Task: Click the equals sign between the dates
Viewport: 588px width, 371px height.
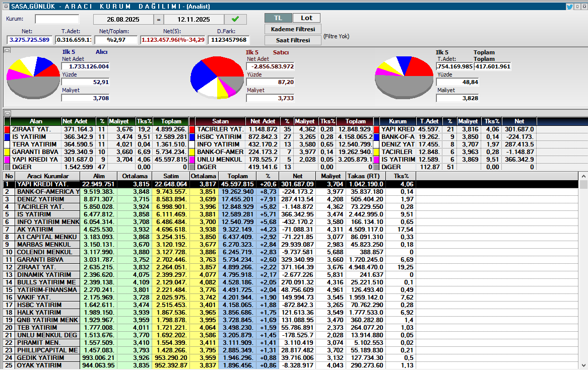Action: [158, 19]
